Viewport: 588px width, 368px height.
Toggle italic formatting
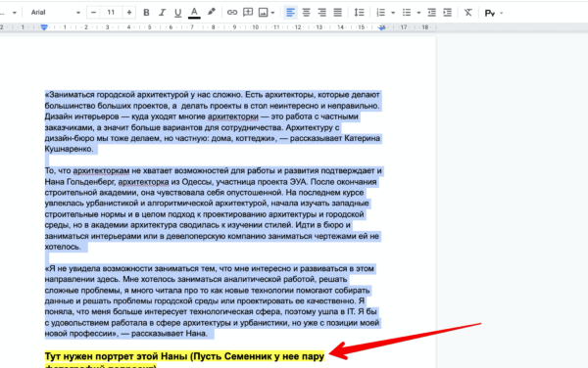click(x=162, y=13)
